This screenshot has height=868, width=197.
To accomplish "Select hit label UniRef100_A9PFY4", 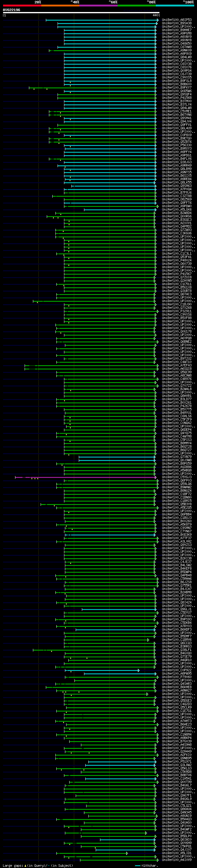I will tap(177, 152).
